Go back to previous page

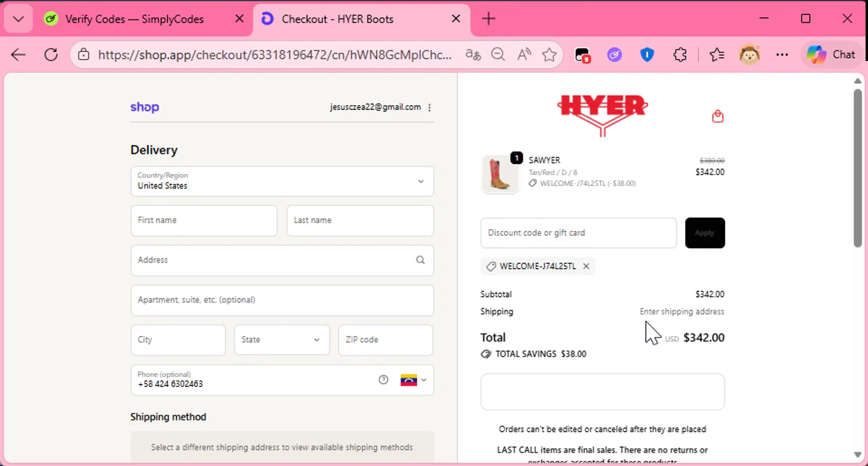coord(19,55)
